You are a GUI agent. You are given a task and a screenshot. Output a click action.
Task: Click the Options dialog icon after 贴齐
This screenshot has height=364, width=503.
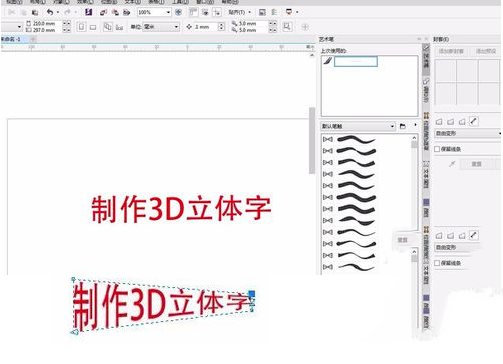pos(262,12)
